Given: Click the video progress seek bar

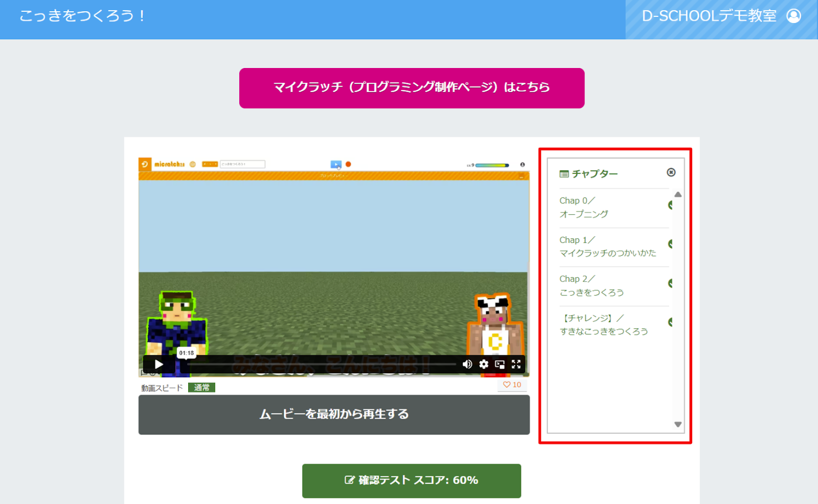Looking at the screenshot, I should tap(322, 364).
